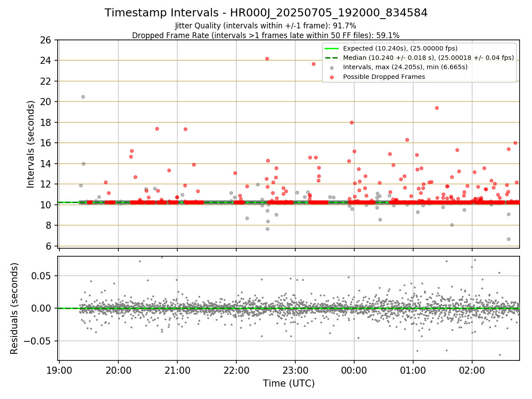532x399 pixels.
Task: Click the 01:00 x-axis tick label
Action: (413, 370)
